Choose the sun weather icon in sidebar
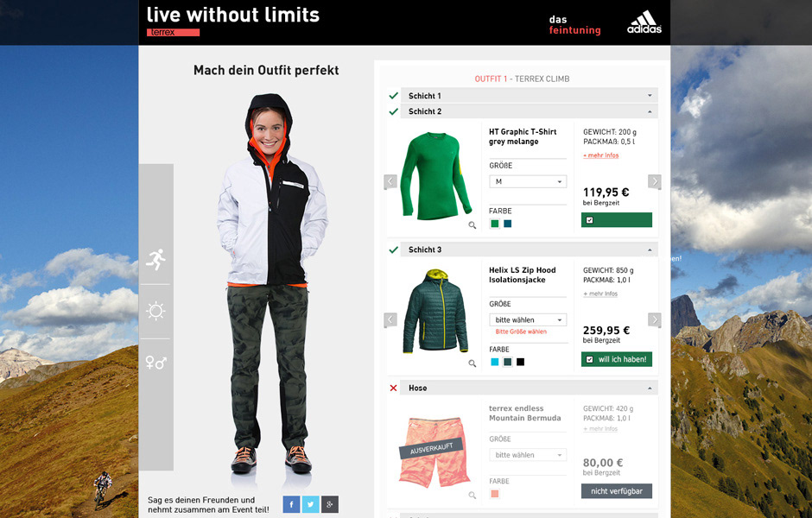Screen dimensions: 812x518 155,311
